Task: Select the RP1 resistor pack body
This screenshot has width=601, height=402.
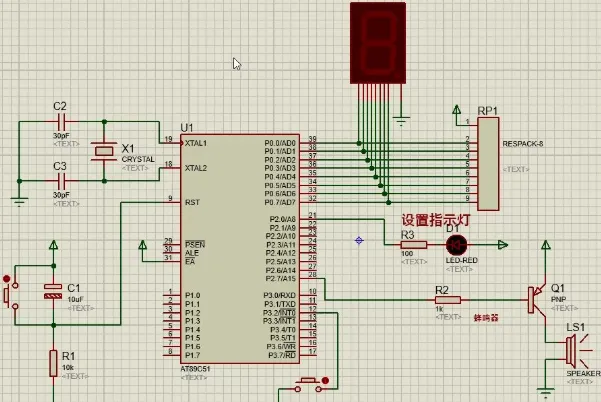Action: [488, 164]
